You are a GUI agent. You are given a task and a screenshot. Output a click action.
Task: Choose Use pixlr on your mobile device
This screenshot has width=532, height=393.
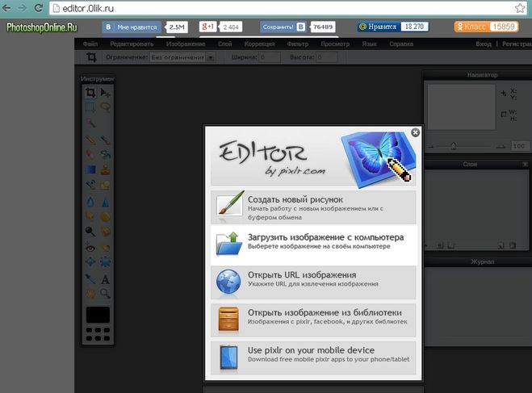click(x=313, y=357)
